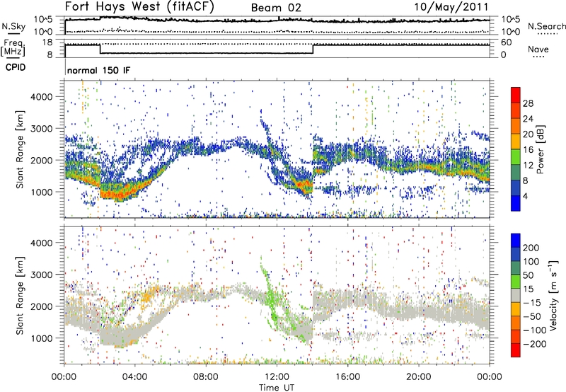Screen dimensions: 566x392
Task: Click the 'Freq. [MHz]' axis label
Action: point(13,48)
